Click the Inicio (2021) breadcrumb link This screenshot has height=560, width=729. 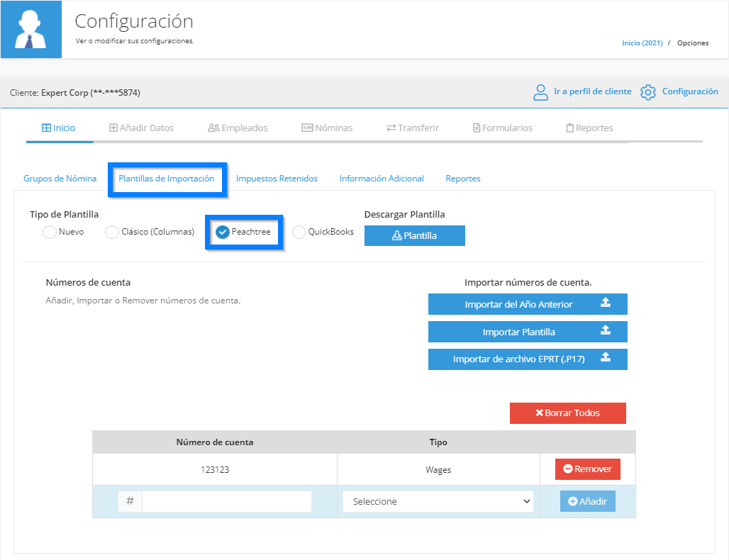[642, 43]
